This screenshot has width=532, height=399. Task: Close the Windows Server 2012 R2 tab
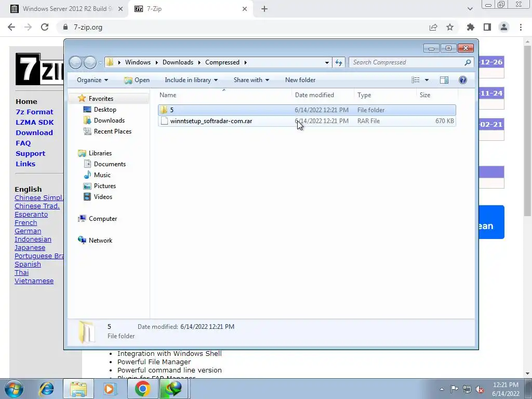(121, 9)
